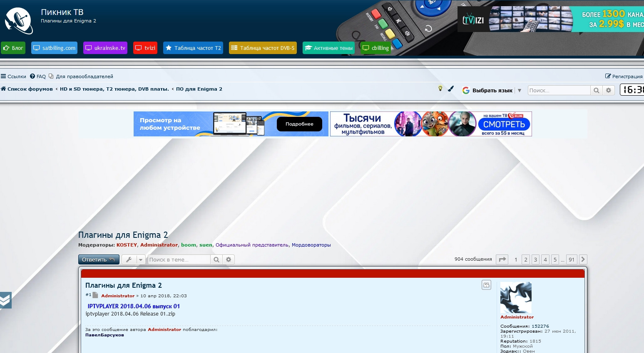644x353 pixels.
Task: Click the digital clock widget
Action: click(632, 89)
